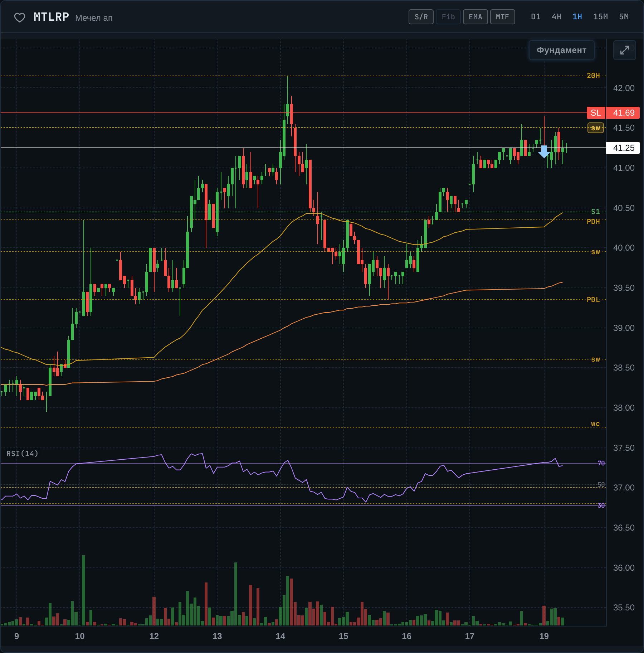Open the Фундамент panel
This screenshot has width=644, height=653.
(x=561, y=50)
